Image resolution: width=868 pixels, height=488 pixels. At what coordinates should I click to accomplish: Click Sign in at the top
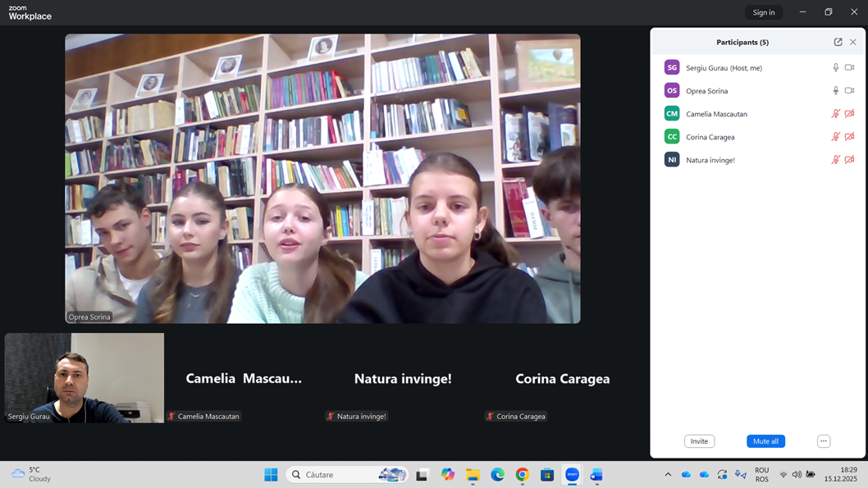pyautogui.click(x=763, y=12)
